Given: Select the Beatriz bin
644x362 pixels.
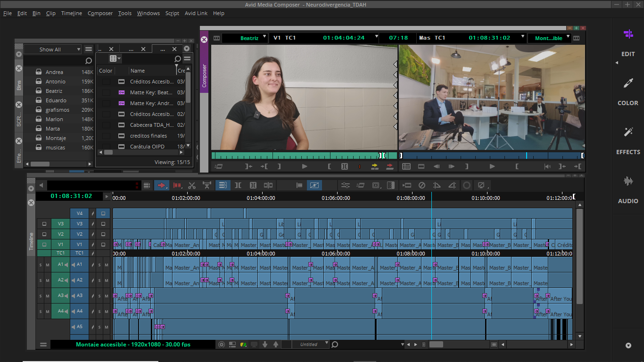Looking at the screenshot, I should point(54,91).
